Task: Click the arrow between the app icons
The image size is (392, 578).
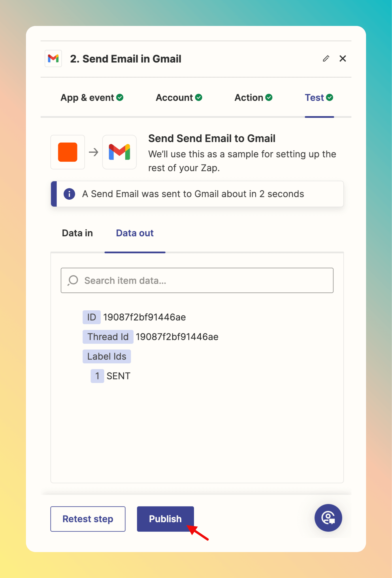Action: [x=94, y=152]
